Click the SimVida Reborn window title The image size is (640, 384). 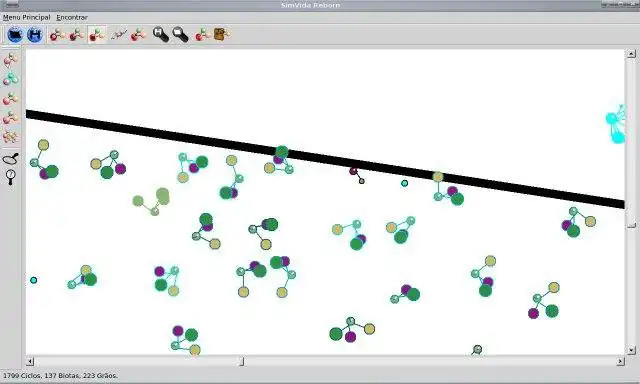(x=311, y=5)
